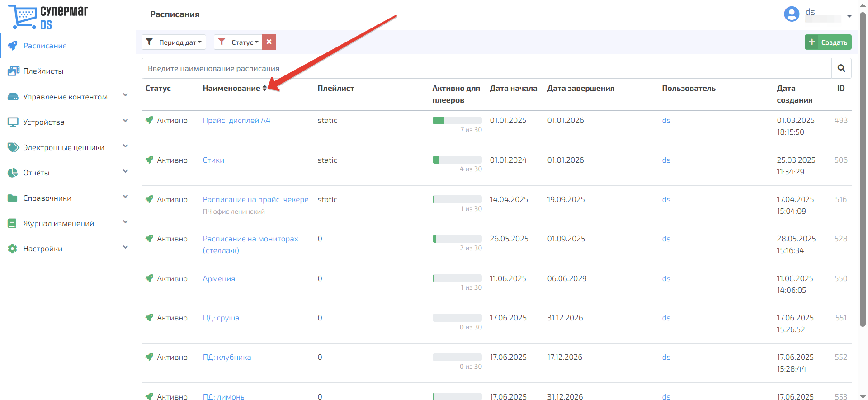This screenshot has height=400, width=868.
Task: Click the search magnifier button
Action: [841, 68]
